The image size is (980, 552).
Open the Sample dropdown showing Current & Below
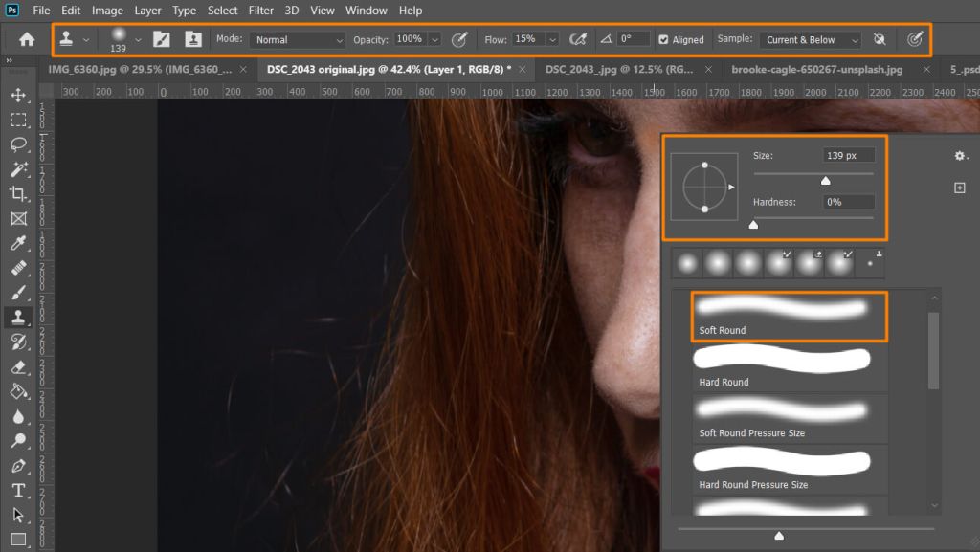click(810, 40)
